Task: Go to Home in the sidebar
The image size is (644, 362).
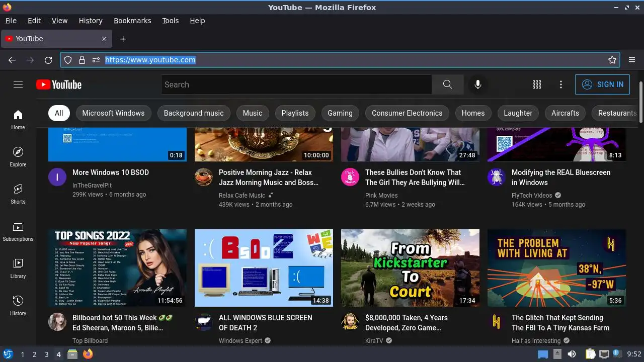Action: 18,120
